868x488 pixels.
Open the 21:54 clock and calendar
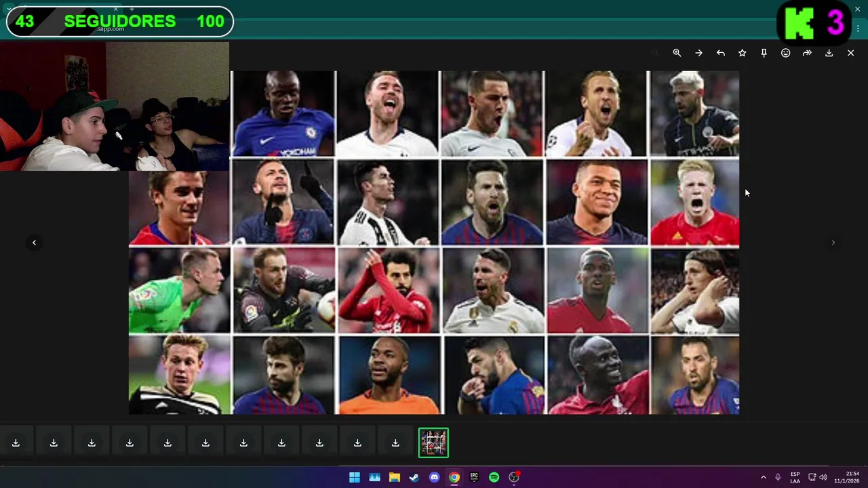[x=848, y=477]
